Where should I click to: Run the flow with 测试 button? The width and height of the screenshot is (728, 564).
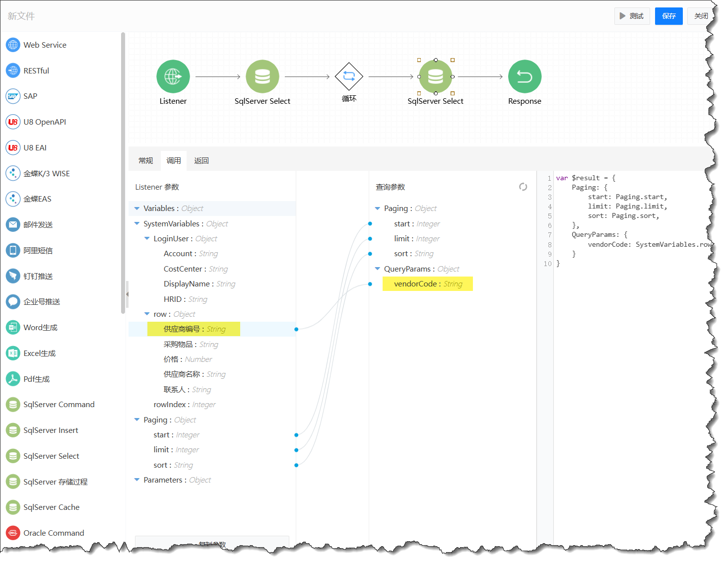coord(632,16)
